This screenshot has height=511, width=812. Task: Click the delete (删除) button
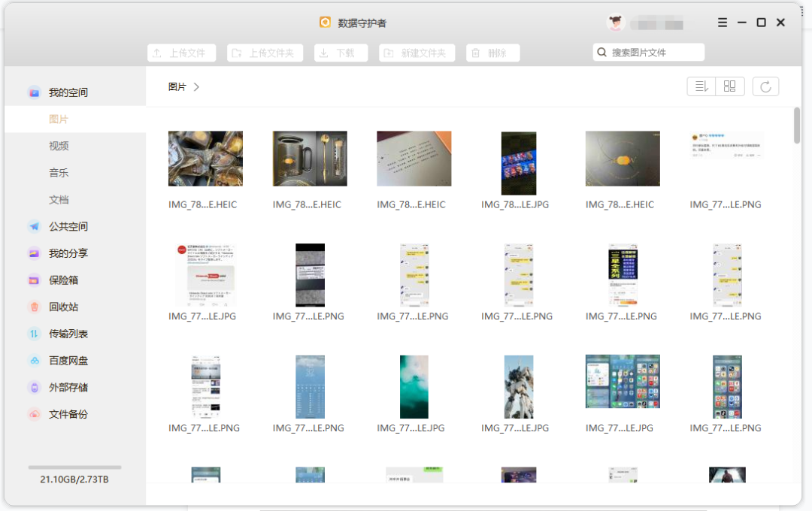tap(493, 53)
